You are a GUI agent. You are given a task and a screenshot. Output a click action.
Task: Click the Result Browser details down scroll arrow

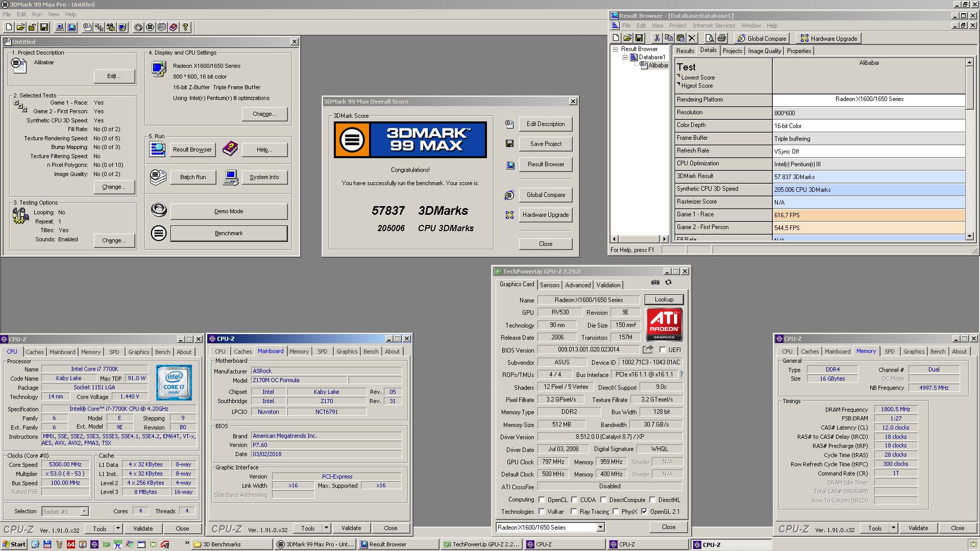click(x=969, y=236)
